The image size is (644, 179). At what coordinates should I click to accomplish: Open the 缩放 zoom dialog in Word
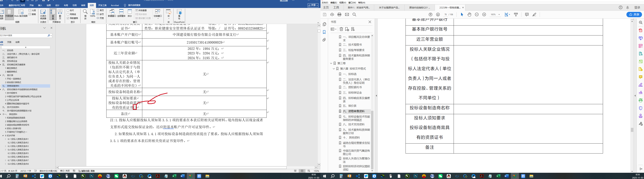pos(85,15)
